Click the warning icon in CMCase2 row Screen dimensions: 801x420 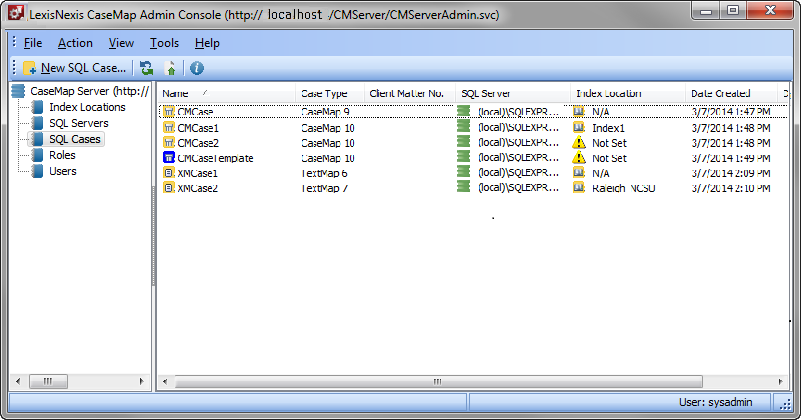point(579,143)
